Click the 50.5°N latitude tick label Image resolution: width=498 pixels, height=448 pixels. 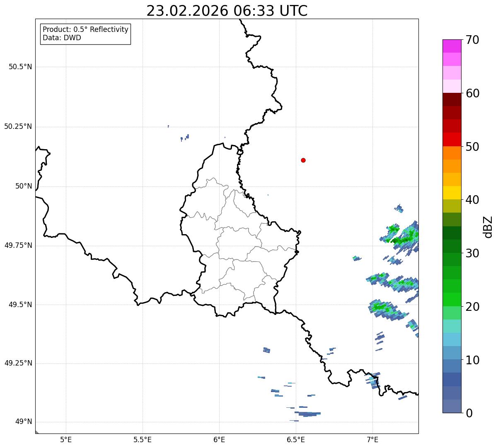[x=20, y=67]
